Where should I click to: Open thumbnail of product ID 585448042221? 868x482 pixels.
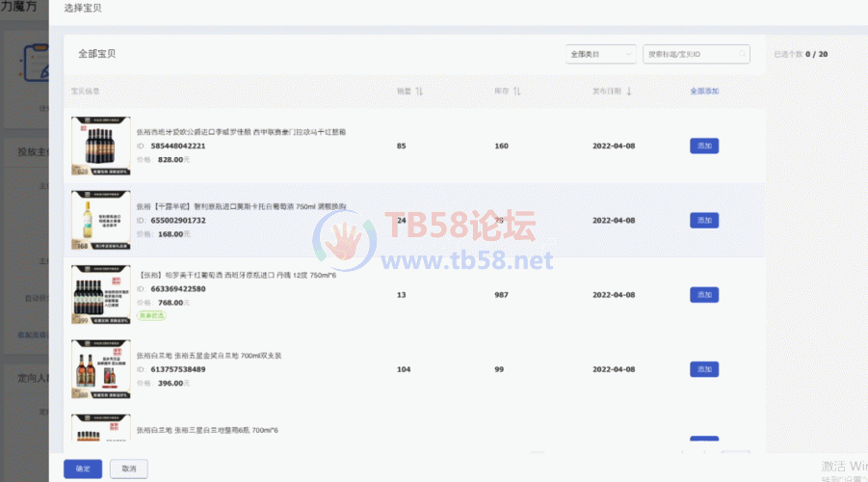[101, 147]
